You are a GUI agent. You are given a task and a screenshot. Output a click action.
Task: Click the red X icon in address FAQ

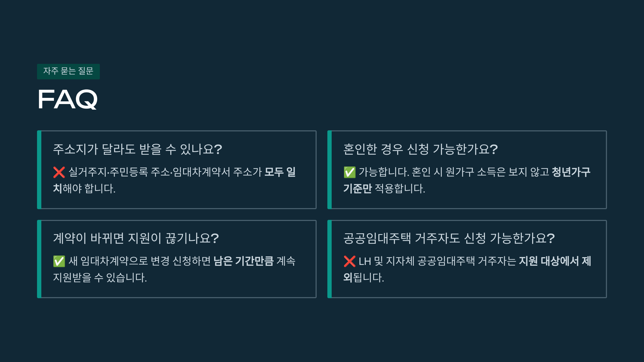(x=59, y=172)
